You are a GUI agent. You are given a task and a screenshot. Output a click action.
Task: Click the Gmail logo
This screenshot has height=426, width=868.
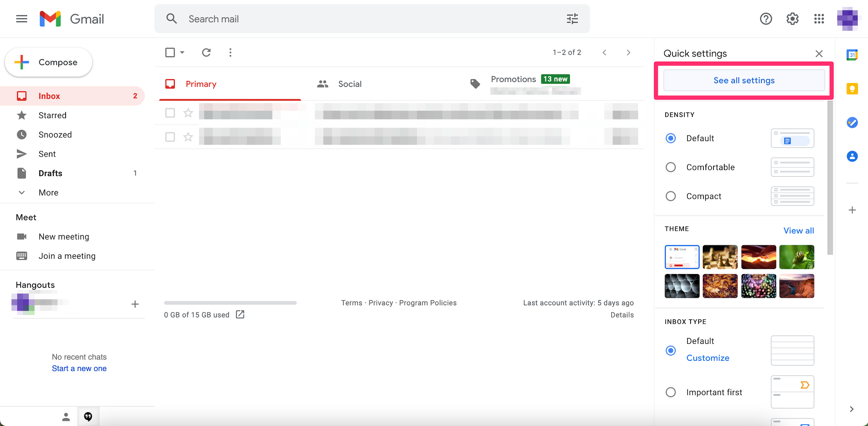72,19
